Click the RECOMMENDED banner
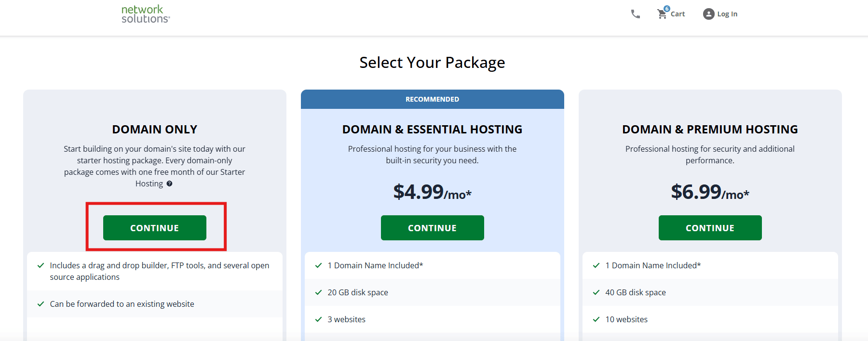This screenshot has width=868, height=341. pos(432,99)
